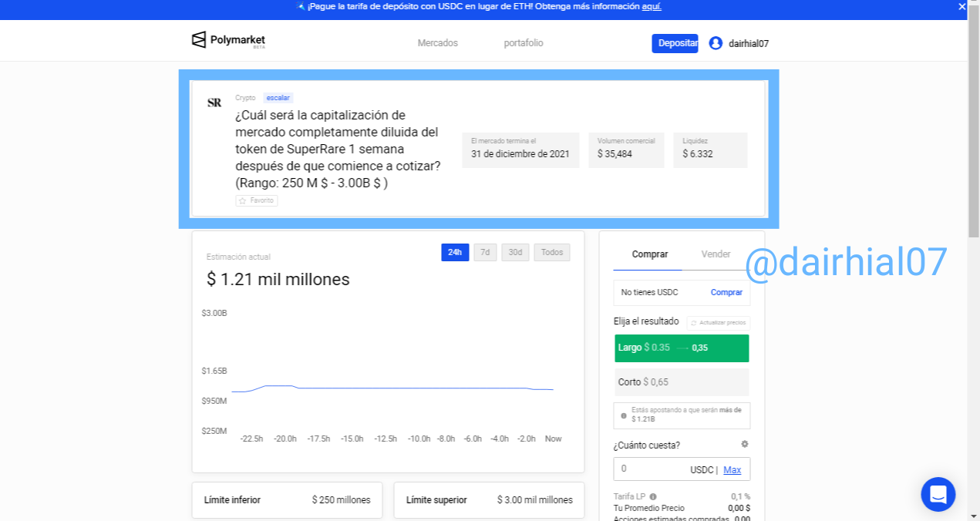
Task: Click the Depositar button
Action: click(675, 43)
